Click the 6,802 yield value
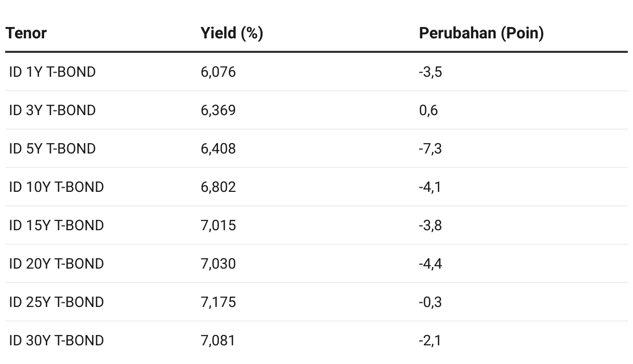This screenshot has width=633, height=364. (218, 187)
